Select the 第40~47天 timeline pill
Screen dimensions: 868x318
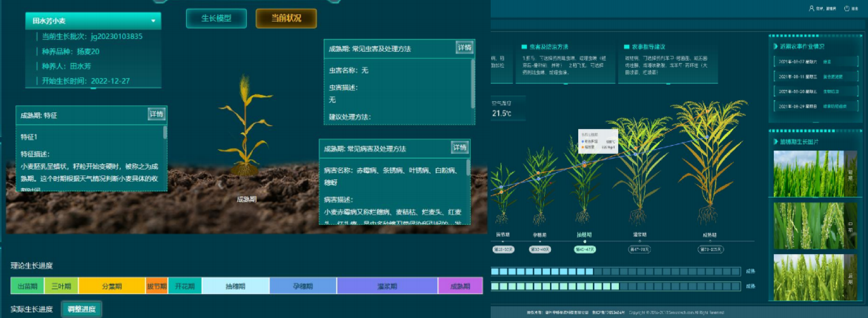[x=585, y=249]
